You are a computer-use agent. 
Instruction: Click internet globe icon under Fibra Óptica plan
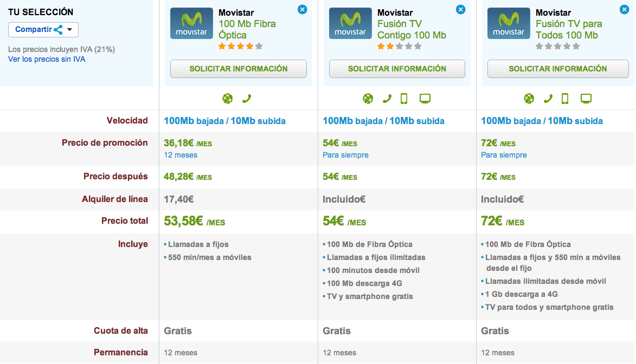[x=228, y=99]
